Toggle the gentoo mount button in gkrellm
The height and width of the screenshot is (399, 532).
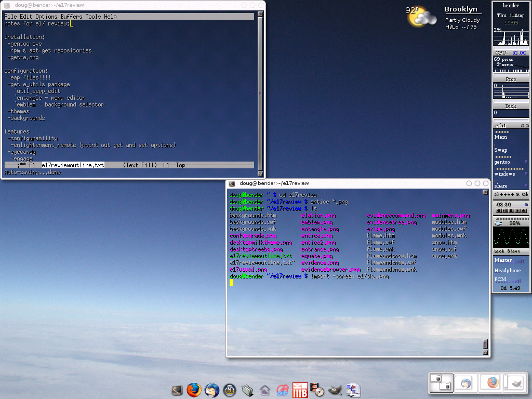coord(526,162)
